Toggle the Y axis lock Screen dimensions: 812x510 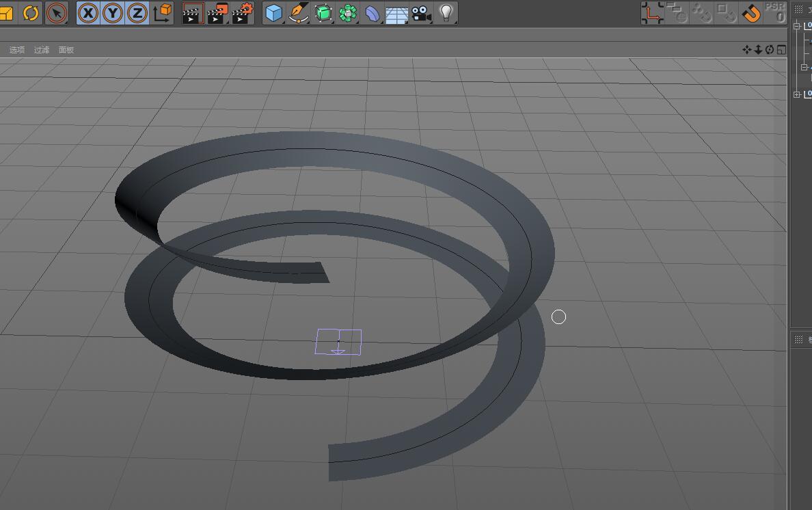tap(113, 13)
